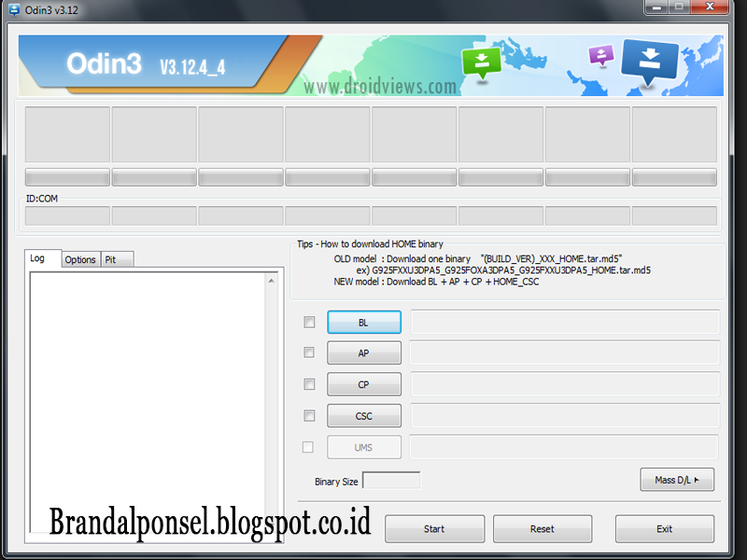This screenshot has width=747, height=560.
Task: Click the www.droidviews.com banner text
Action: pyautogui.click(x=380, y=87)
